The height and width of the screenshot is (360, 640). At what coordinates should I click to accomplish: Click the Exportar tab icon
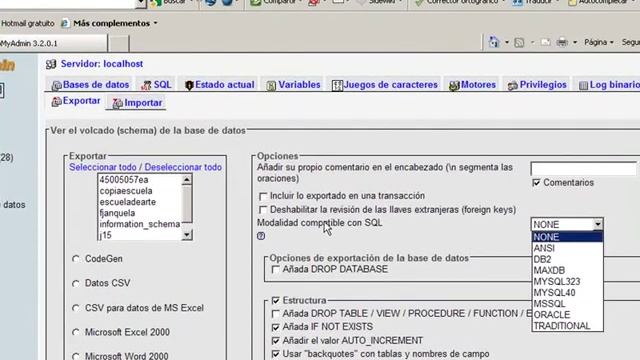(56, 102)
